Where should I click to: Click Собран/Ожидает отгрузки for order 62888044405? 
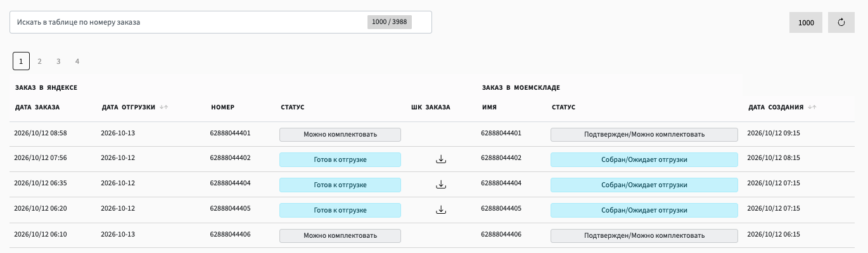coord(644,210)
